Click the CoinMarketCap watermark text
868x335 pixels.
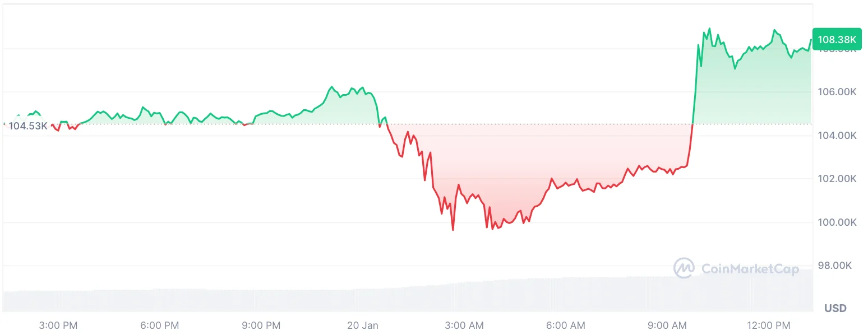742,269
